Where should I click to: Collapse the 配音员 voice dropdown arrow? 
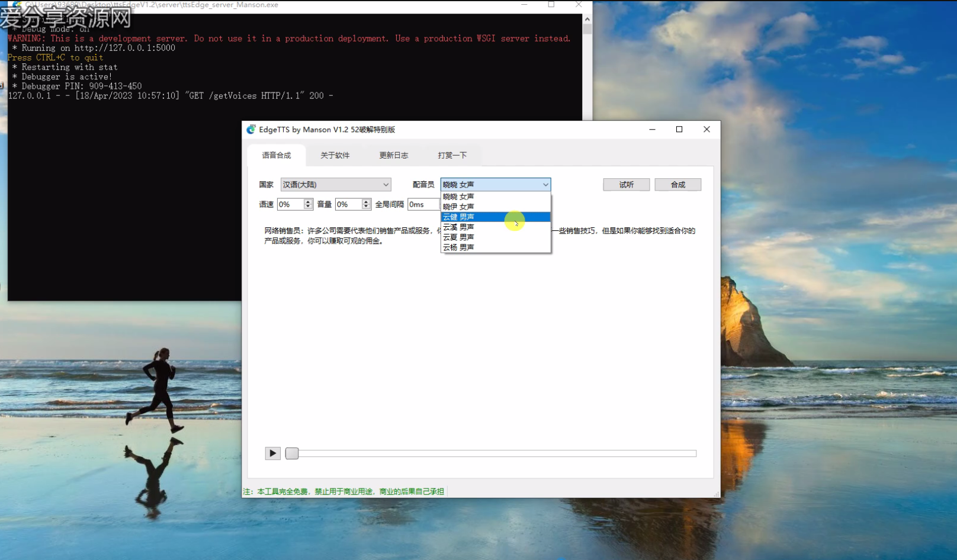545,185
